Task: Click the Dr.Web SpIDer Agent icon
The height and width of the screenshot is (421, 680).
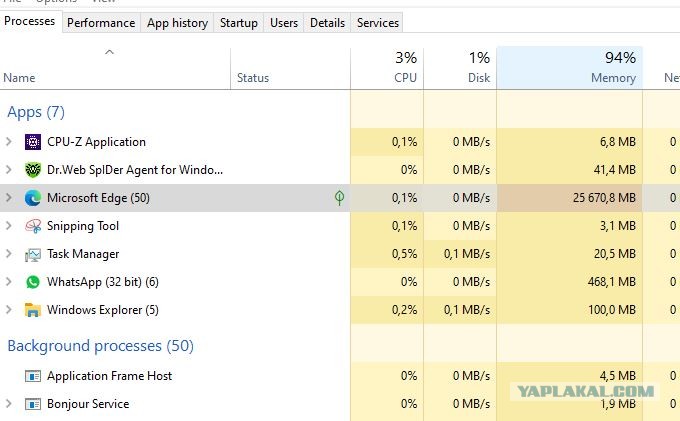Action: [x=33, y=170]
